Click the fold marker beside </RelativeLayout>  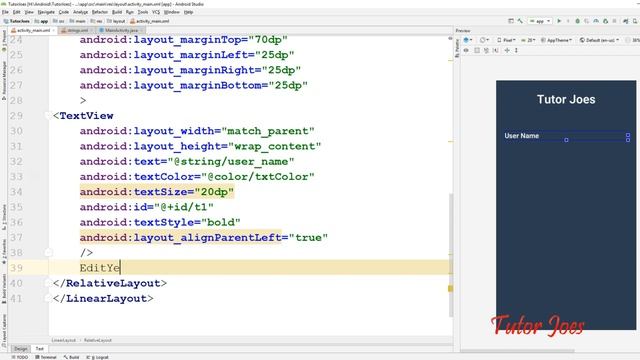pyautogui.click(x=49, y=283)
